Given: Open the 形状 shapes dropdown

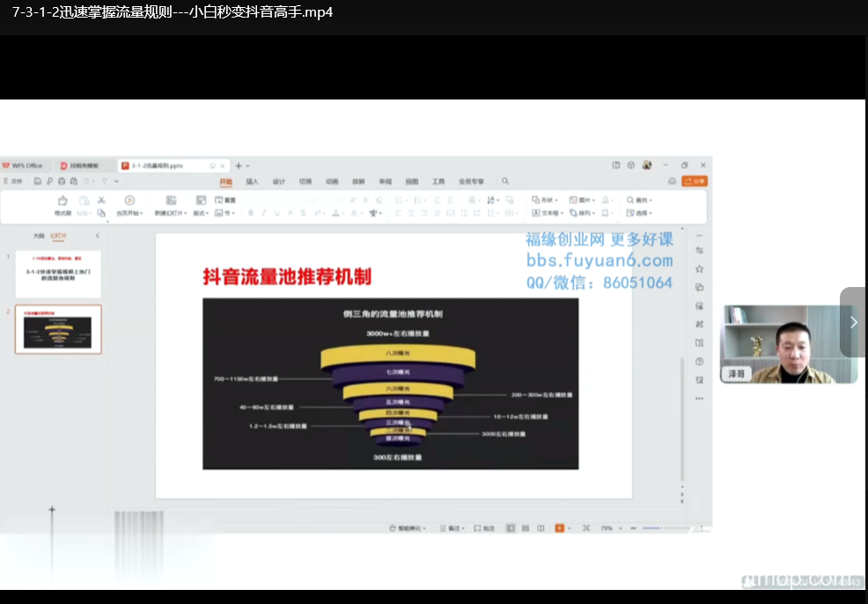Looking at the screenshot, I should (546, 201).
